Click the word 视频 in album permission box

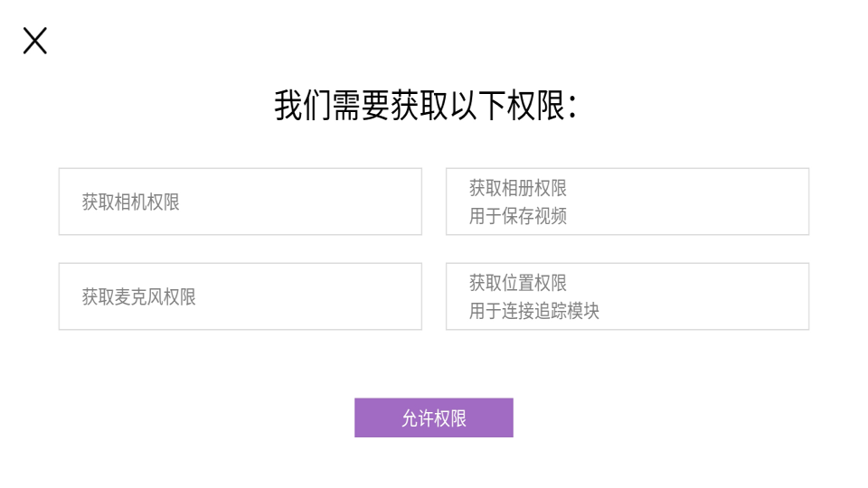[x=551, y=216]
